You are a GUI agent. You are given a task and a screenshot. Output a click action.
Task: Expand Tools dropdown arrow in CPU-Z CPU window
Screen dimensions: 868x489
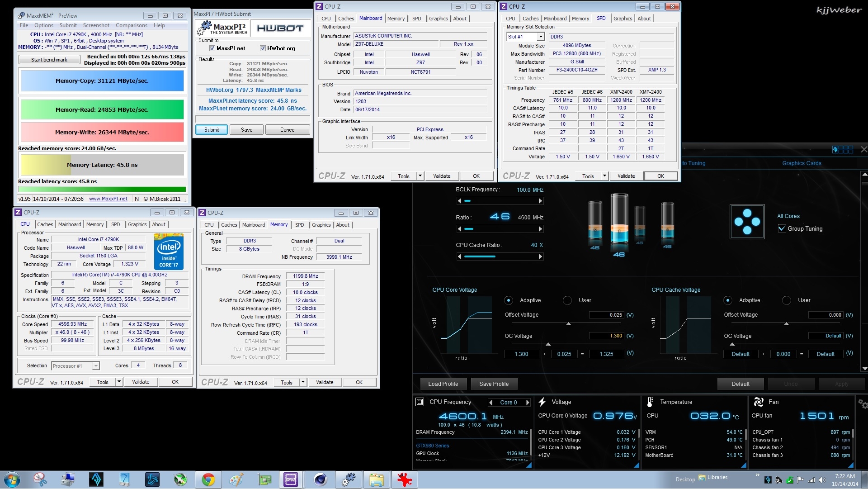(119, 382)
